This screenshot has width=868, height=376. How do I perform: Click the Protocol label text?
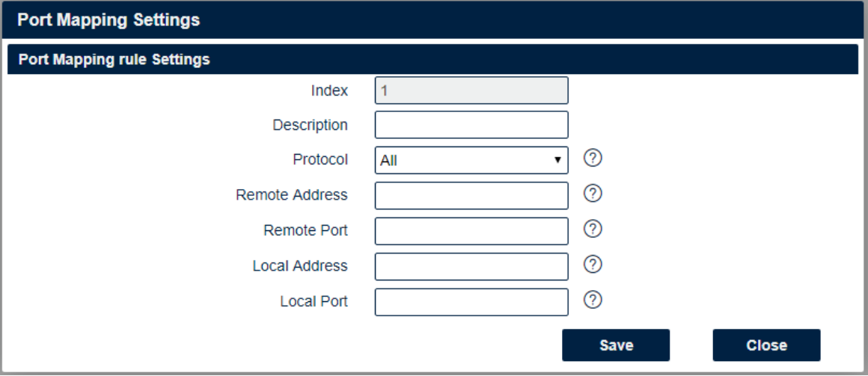coord(320,159)
